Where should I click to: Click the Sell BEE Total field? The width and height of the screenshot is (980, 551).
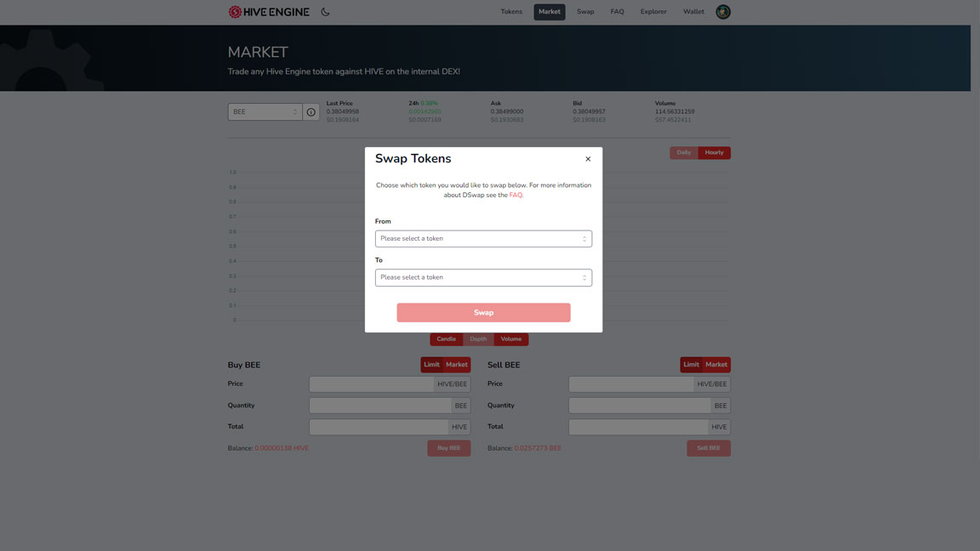click(x=638, y=427)
